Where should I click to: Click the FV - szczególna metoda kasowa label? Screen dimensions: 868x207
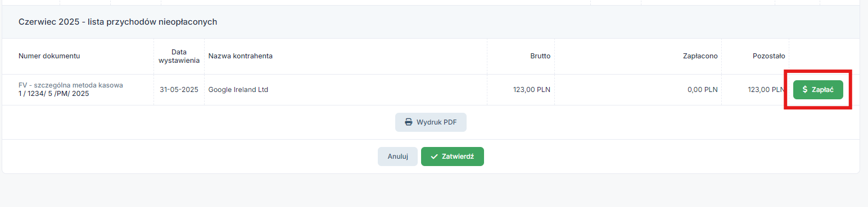click(71, 85)
